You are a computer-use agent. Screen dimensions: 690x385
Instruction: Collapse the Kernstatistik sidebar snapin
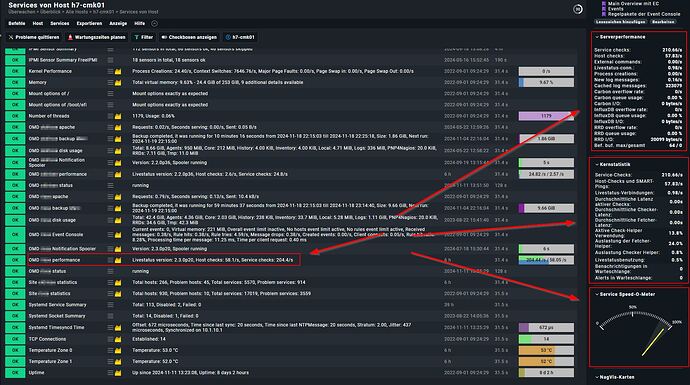point(597,164)
